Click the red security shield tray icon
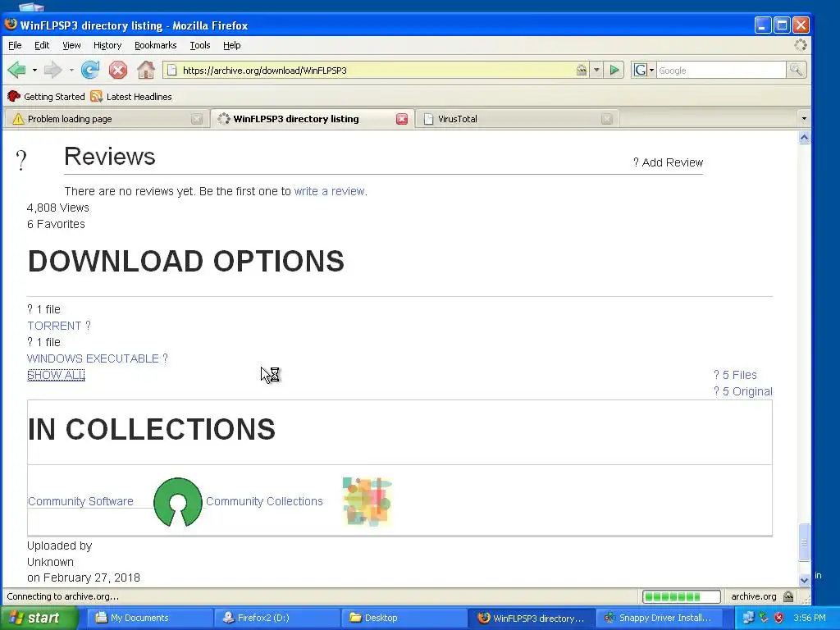 point(778,618)
